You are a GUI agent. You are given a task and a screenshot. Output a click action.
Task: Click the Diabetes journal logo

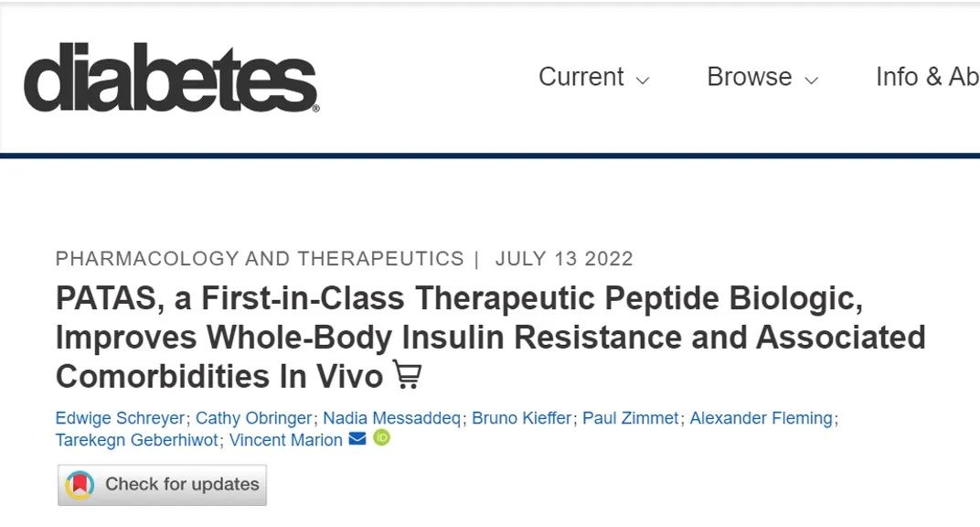pyautogui.click(x=171, y=78)
